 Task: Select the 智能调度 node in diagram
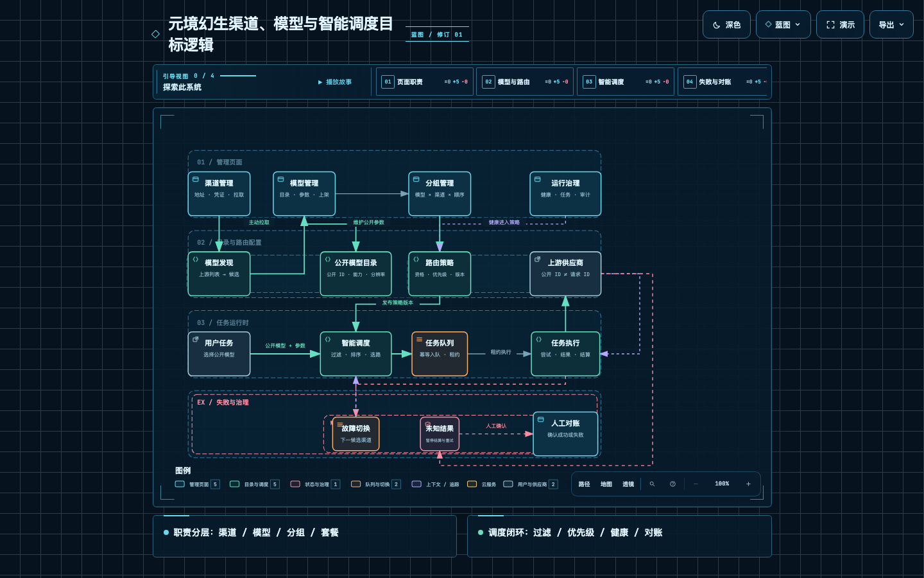point(355,354)
